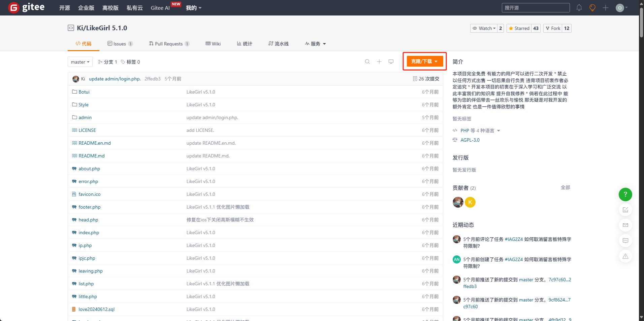Screen dimensions: 644x321
Task: Click the index.php PHP file icon
Action: [74, 233]
